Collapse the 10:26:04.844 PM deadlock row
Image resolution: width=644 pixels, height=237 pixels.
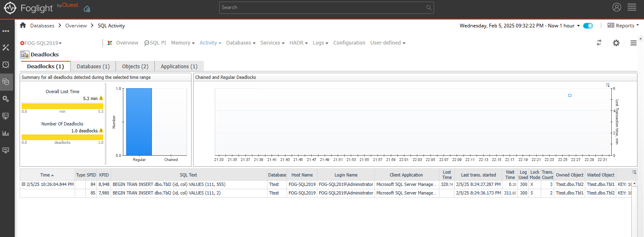pyautogui.click(x=23, y=184)
